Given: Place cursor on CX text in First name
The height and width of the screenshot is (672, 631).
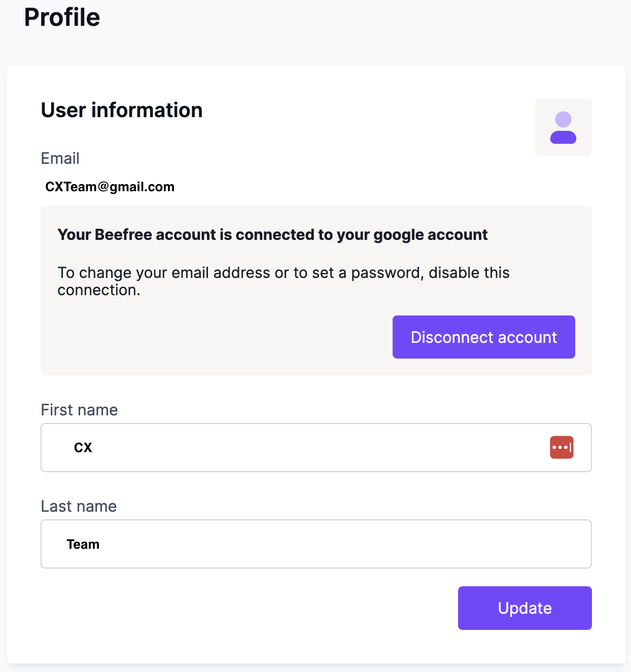Looking at the screenshot, I should coord(83,447).
